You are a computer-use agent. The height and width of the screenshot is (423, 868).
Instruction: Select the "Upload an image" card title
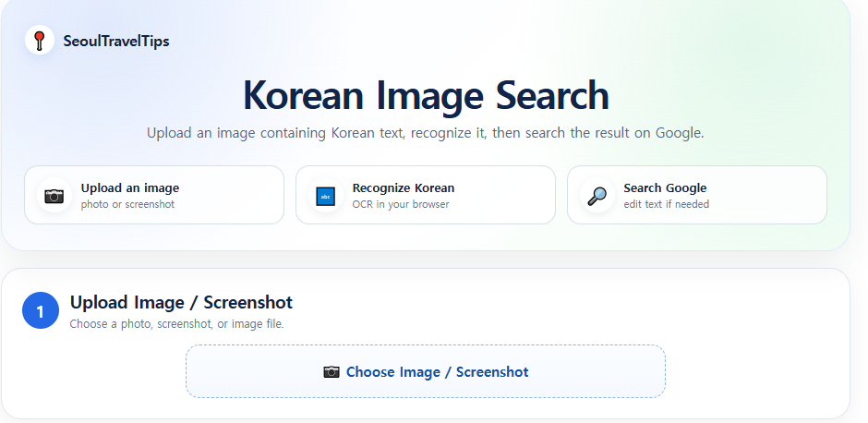tap(130, 188)
